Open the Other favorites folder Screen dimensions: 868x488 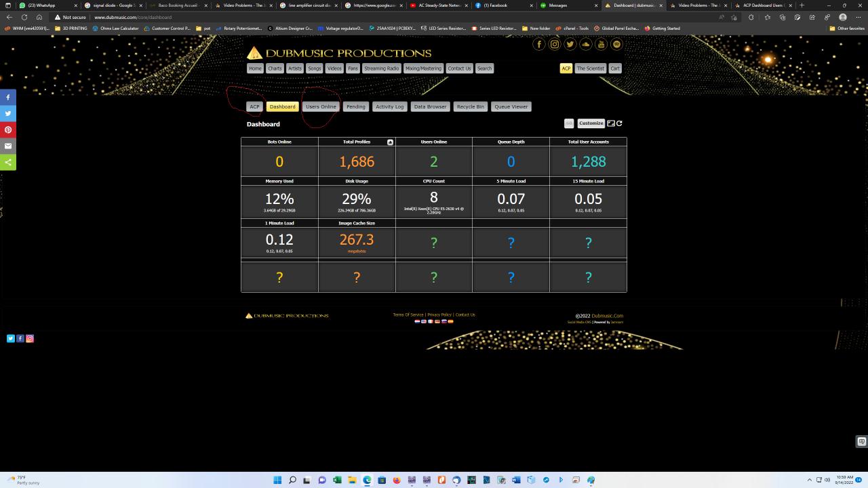click(848, 28)
